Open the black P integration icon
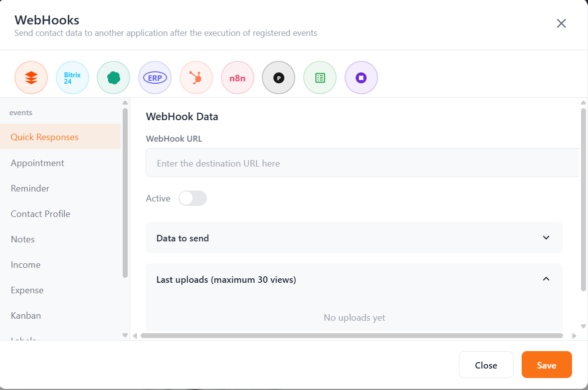 278,77
